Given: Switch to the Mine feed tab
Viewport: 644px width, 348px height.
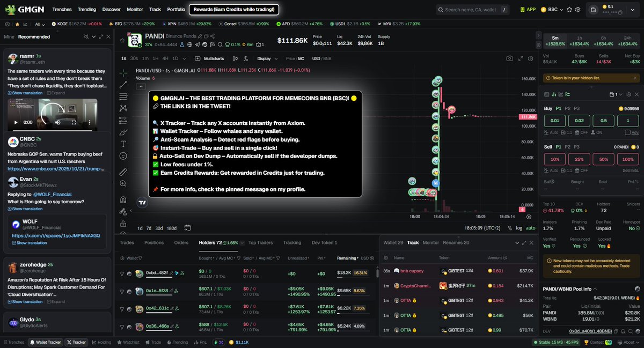Looking at the screenshot, I should (9, 36).
